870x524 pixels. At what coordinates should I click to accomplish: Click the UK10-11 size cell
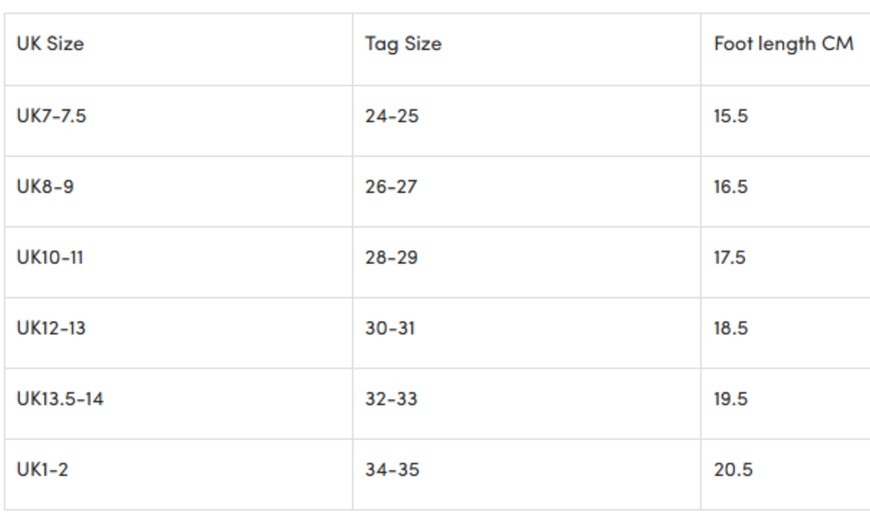pos(50,258)
